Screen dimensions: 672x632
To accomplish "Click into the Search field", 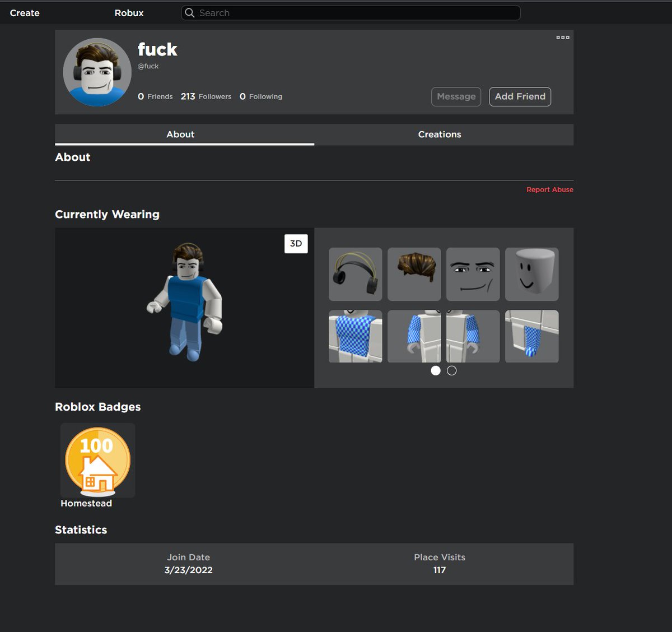I will [x=351, y=13].
